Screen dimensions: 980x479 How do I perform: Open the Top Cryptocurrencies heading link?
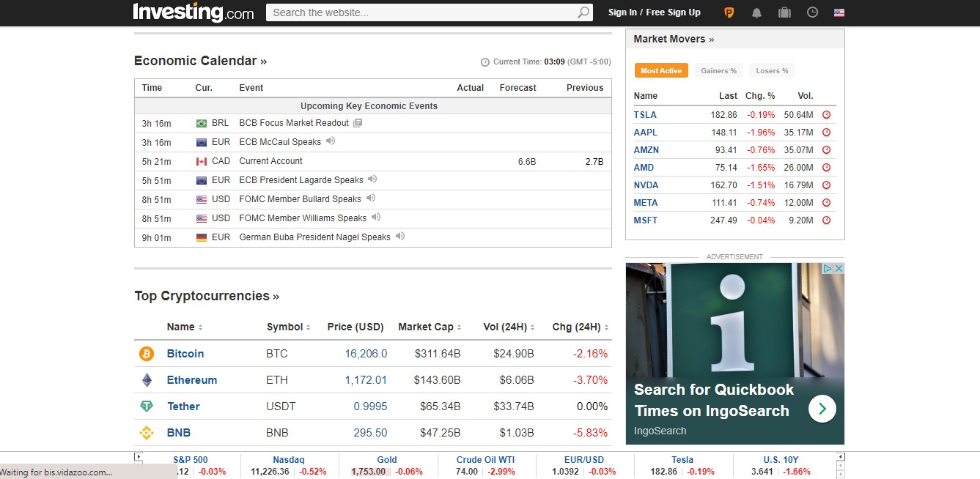(207, 296)
